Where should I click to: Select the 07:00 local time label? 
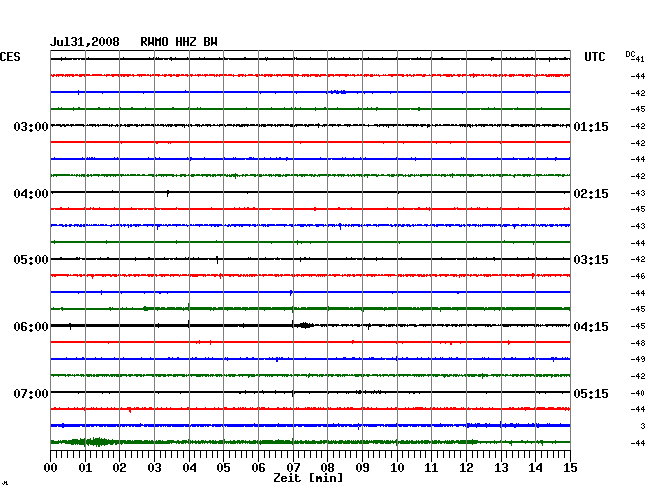click(x=31, y=393)
